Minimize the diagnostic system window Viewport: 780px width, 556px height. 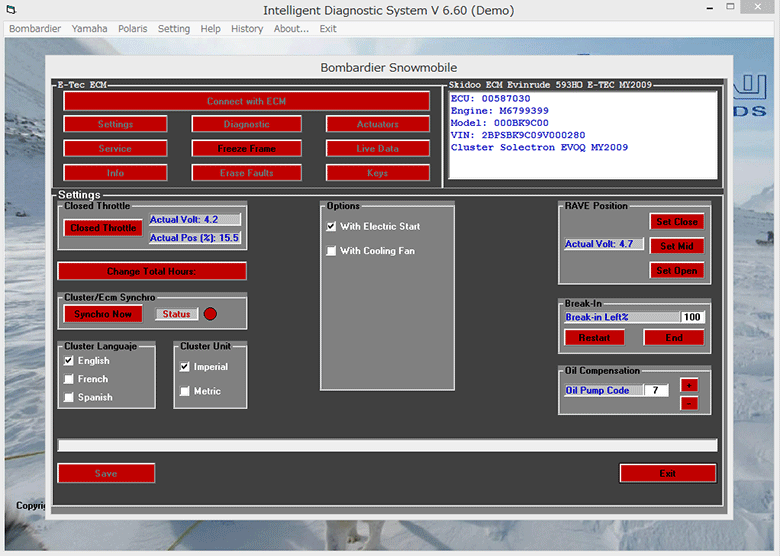coord(710,8)
